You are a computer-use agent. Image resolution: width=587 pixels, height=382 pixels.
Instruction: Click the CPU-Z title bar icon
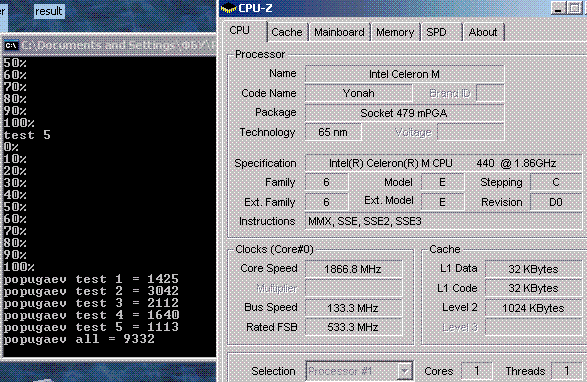228,8
